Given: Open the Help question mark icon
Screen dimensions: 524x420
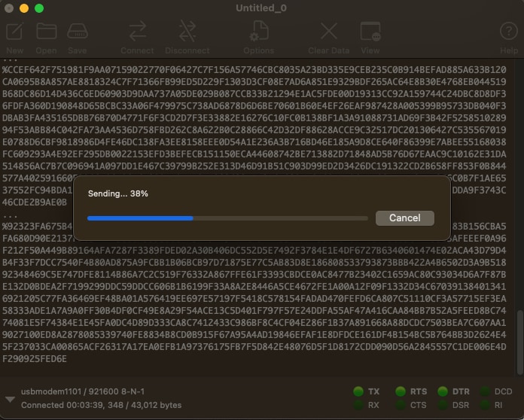Looking at the screenshot, I should pos(509,32).
